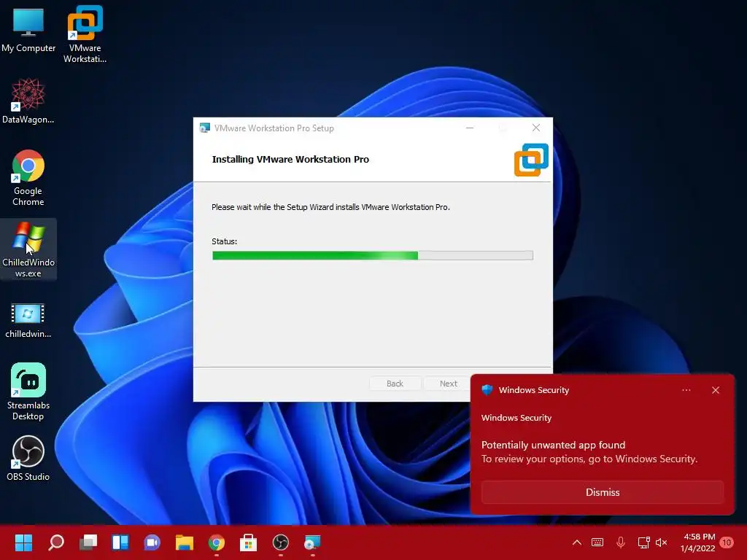The height and width of the screenshot is (560, 747).
Task: Open the My Computer desktop icon
Action: (28, 29)
